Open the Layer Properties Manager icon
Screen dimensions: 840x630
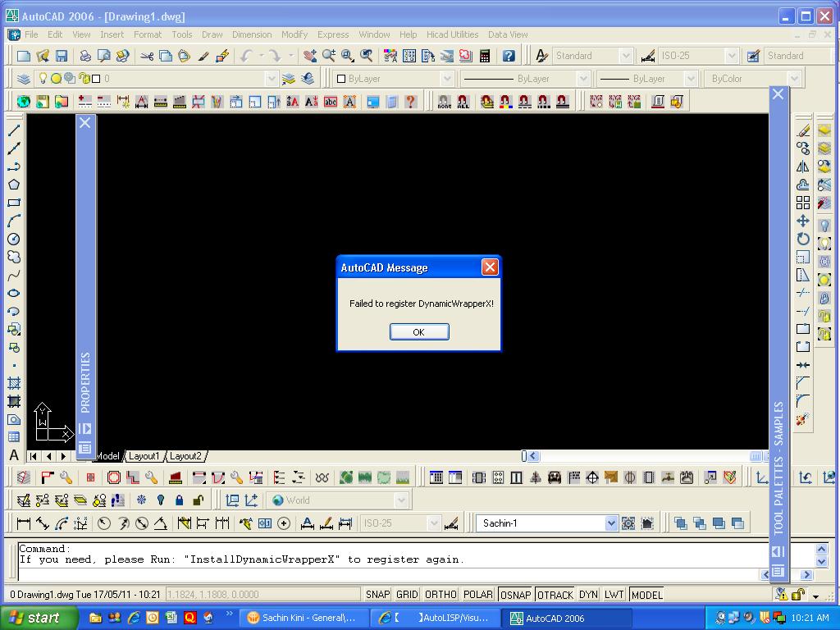(x=23, y=79)
